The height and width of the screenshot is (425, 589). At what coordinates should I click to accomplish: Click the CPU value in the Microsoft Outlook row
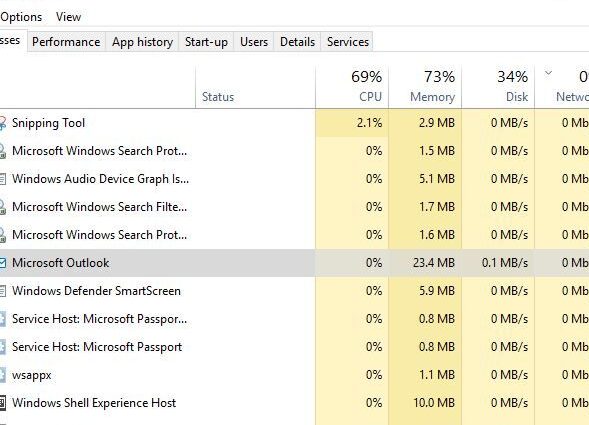point(374,263)
